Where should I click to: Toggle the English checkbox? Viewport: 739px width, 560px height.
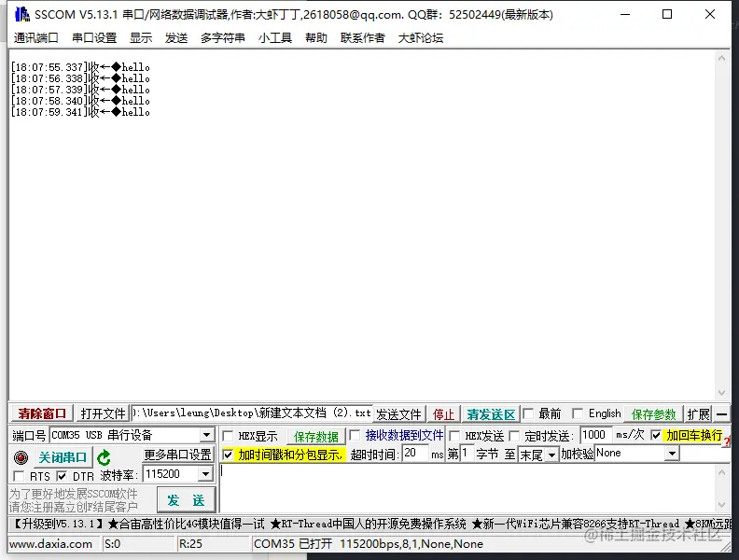tap(578, 413)
